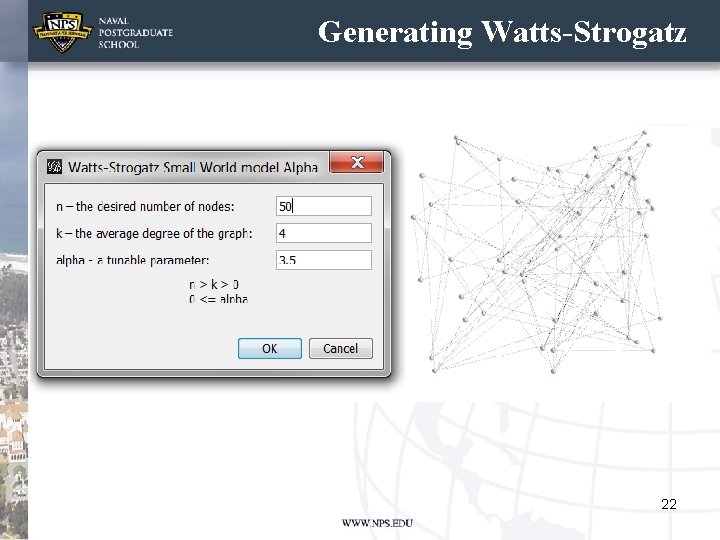The image size is (720, 540).
Task: Click the OK button in the dialog
Action: click(270, 349)
